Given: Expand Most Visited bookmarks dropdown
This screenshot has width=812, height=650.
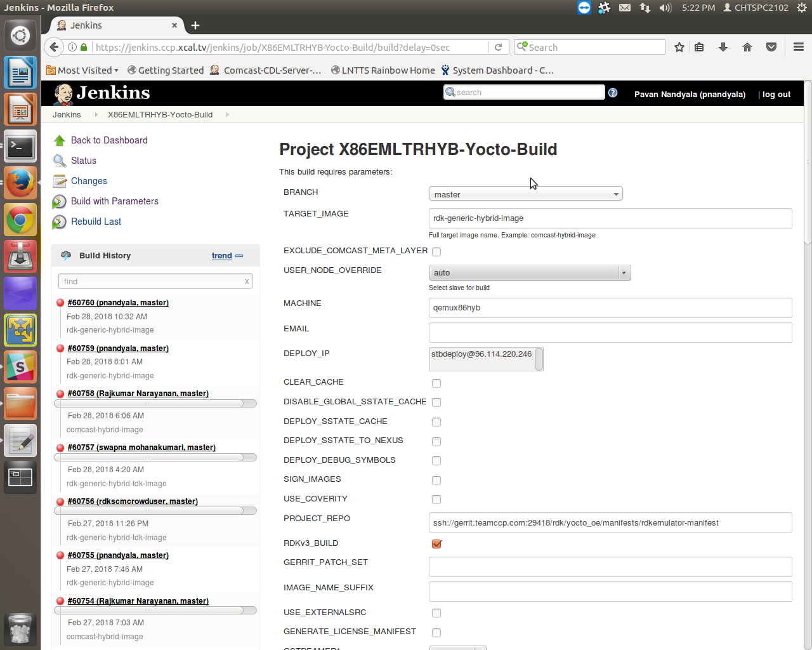Looking at the screenshot, I should [82, 70].
